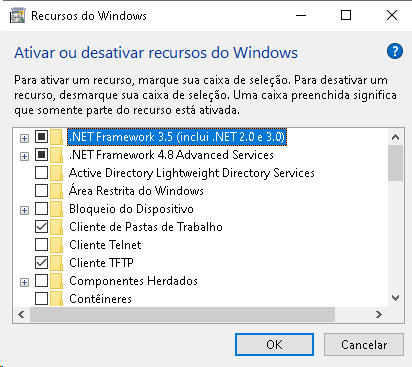The image size is (412, 367).
Task: Uncheck the Cliente TFTP checkbox
Action: [x=41, y=263]
